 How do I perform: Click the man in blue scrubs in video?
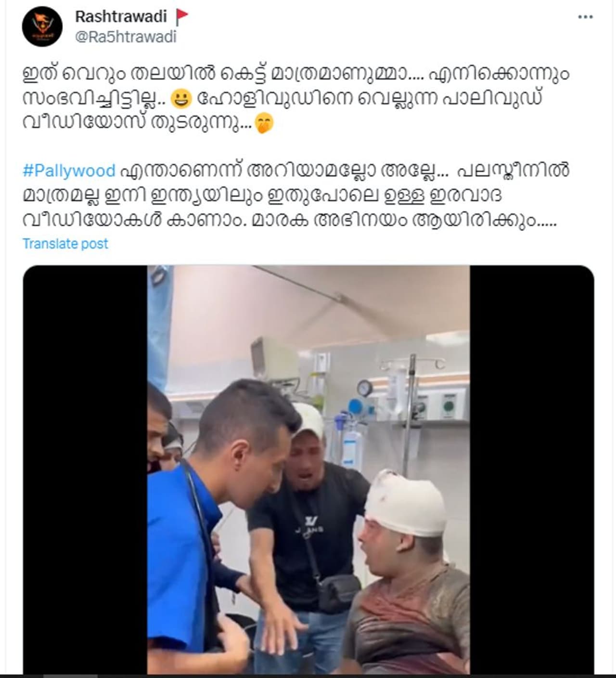[217, 525]
